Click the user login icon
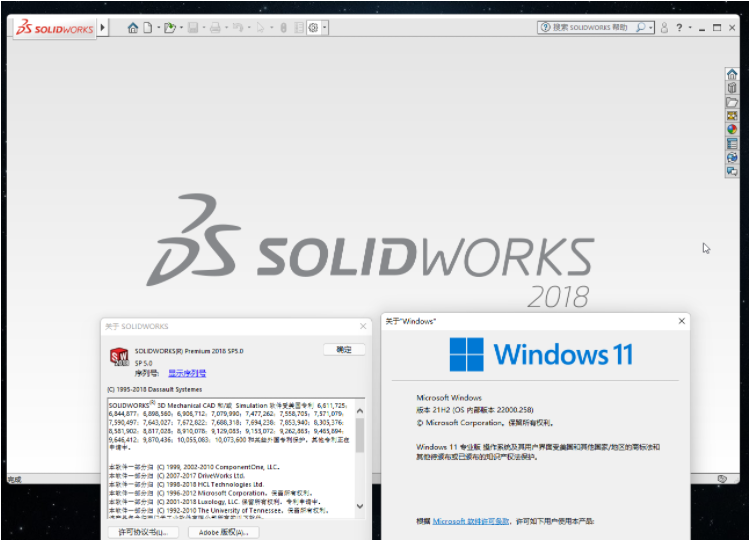The height and width of the screenshot is (541, 751). click(665, 28)
